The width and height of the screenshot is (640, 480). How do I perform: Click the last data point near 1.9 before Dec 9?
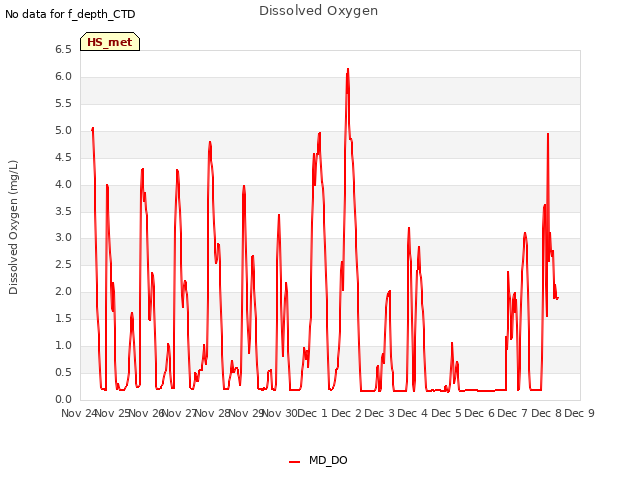click(x=558, y=298)
